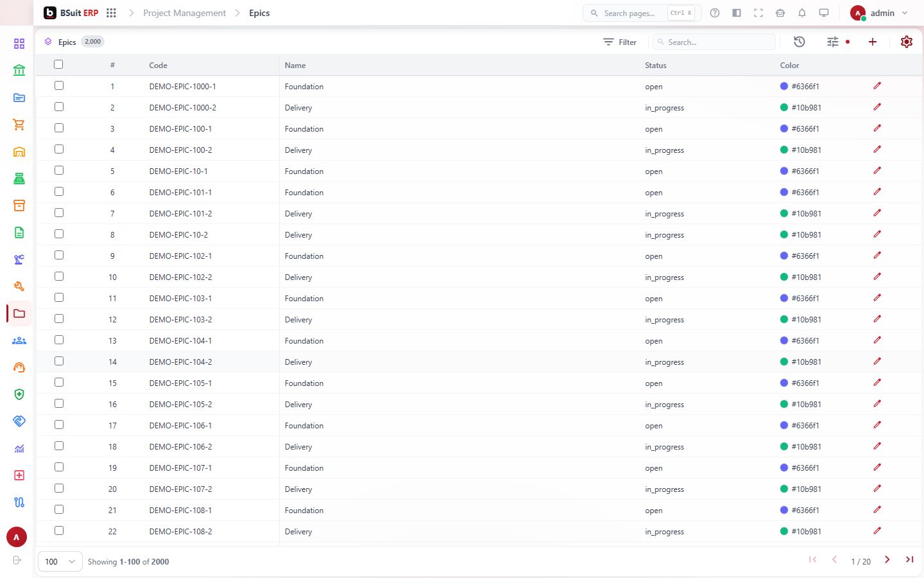The image size is (924, 578).
Task: Jump to the last page arrow
Action: click(909, 560)
